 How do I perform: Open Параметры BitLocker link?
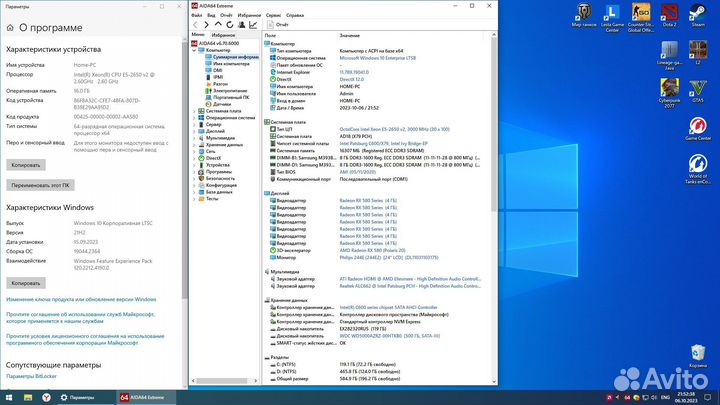click(31, 376)
